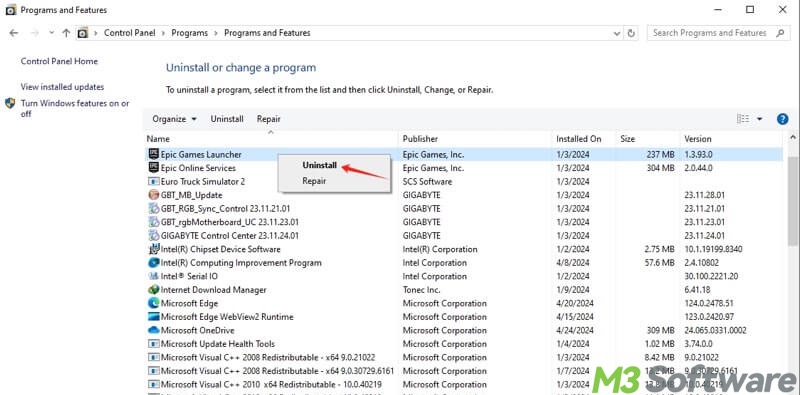Image resolution: width=800 pixels, height=395 pixels.
Task: Click the vertical scrollbar thumb
Action: 793,201
